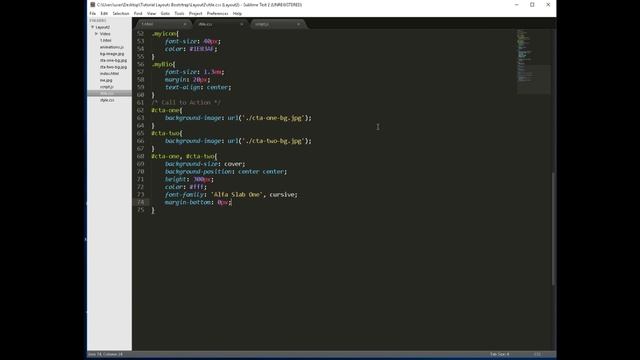The width and height of the screenshot is (640, 360).
Task: Open the Edit menu
Action: point(104,13)
